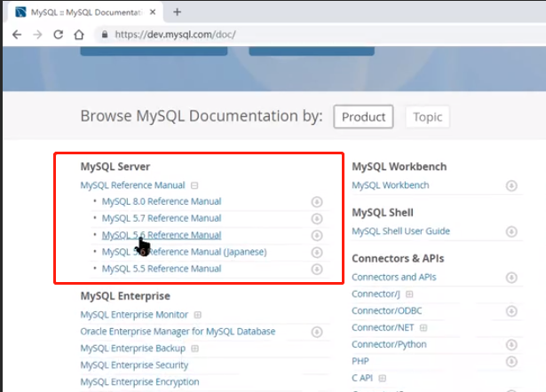Screen dimensions: 546x392
Task: Open MySQL 5.7 Reference Manual
Action: pos(162,218)
